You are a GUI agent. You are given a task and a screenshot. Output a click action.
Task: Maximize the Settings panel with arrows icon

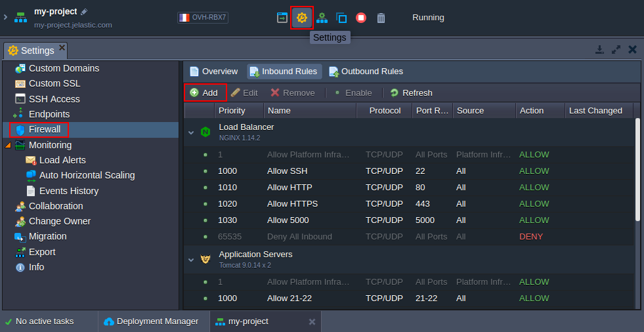pyautogui.click(x=616, y=50)
